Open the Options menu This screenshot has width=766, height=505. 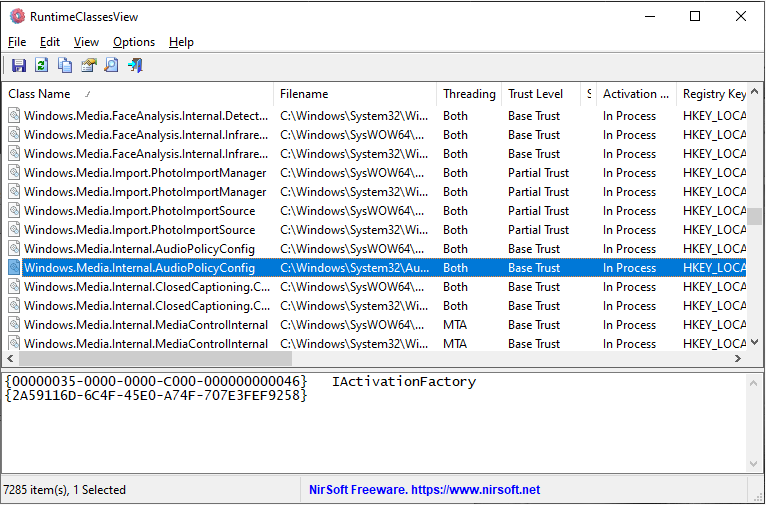point(134,42)
